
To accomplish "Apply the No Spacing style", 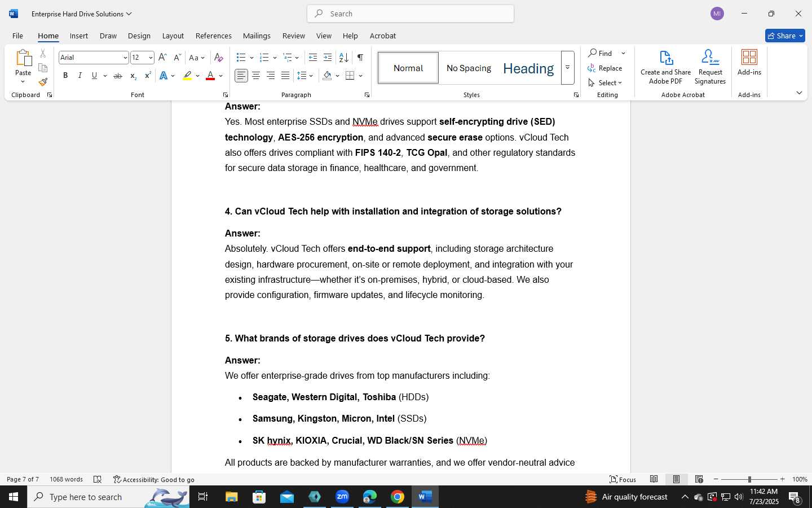I will (x=469, y=68).
